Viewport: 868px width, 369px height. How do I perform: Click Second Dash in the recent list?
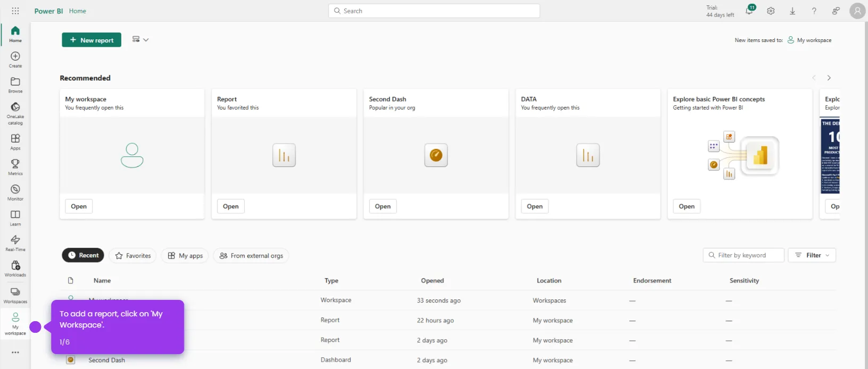coord(107,360)
